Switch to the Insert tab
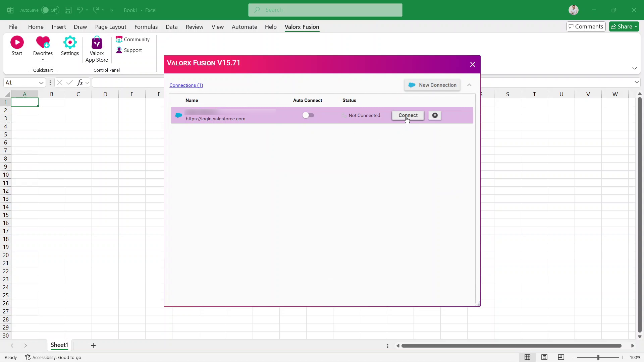The width and height of the screenshot is (644, 362). pos(59,27)
